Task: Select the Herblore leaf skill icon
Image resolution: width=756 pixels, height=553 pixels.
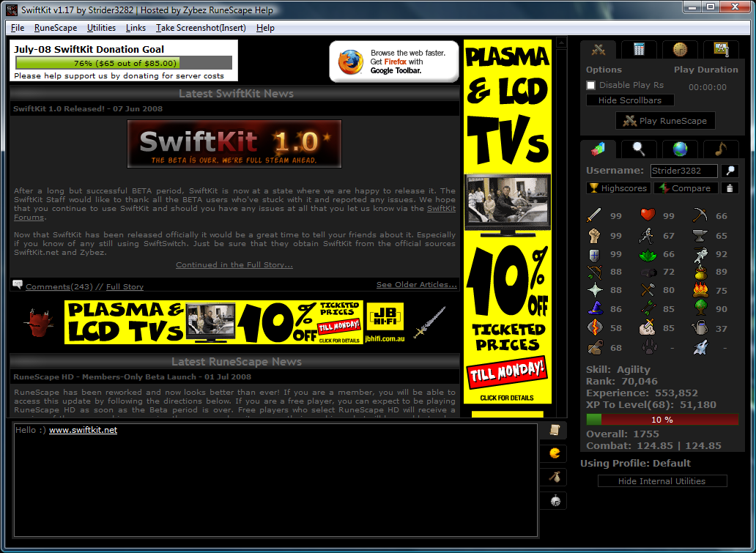Action: [648, 255]
